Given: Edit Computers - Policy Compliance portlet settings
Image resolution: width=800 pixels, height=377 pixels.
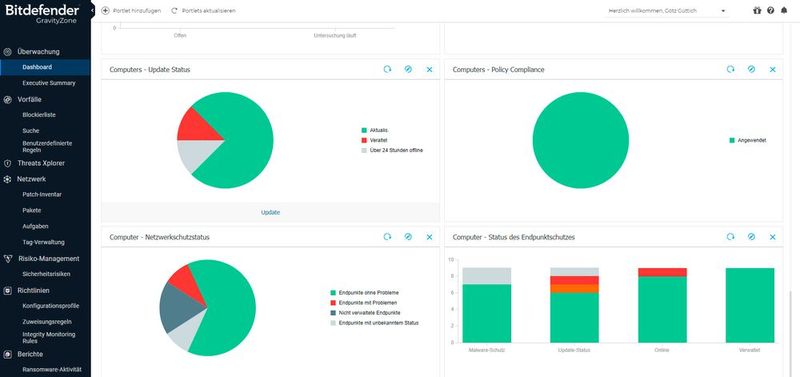Looking at the screenshot, I should pos(752,69).
